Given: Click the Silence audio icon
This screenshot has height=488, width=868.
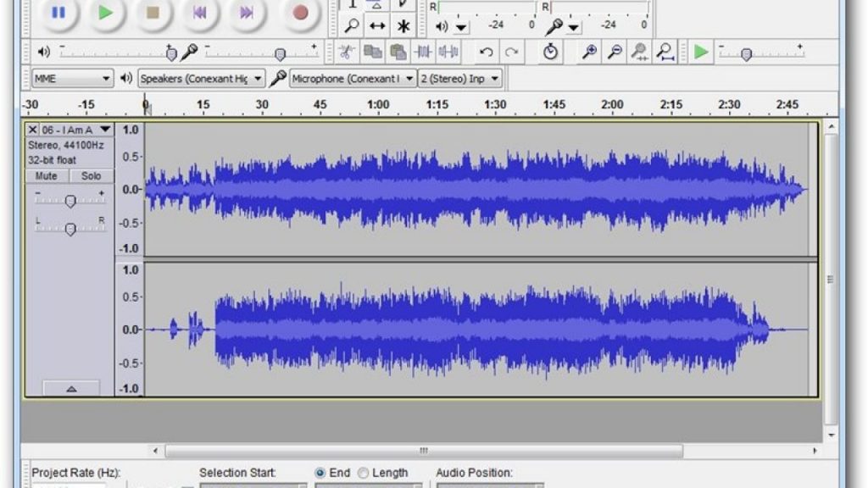Looking at the screenshot, I should (x=448, y=52).
